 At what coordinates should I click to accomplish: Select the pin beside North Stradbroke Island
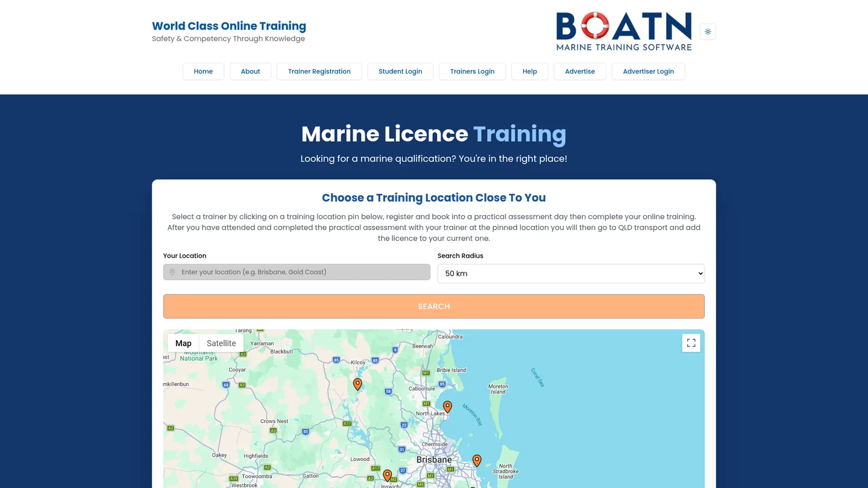477,461
